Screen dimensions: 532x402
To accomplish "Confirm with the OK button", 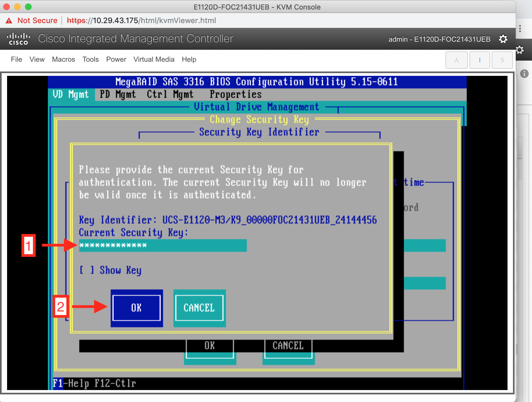I will (137, 308).
